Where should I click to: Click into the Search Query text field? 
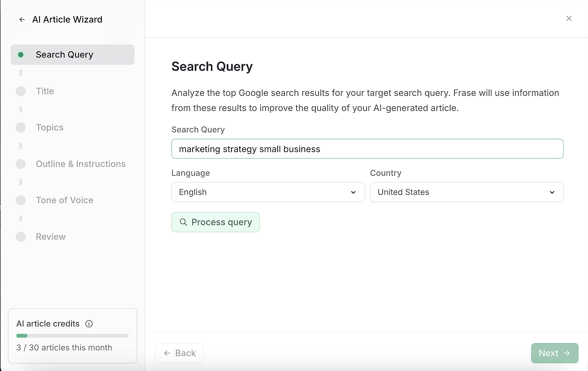[x=367, y=149]
